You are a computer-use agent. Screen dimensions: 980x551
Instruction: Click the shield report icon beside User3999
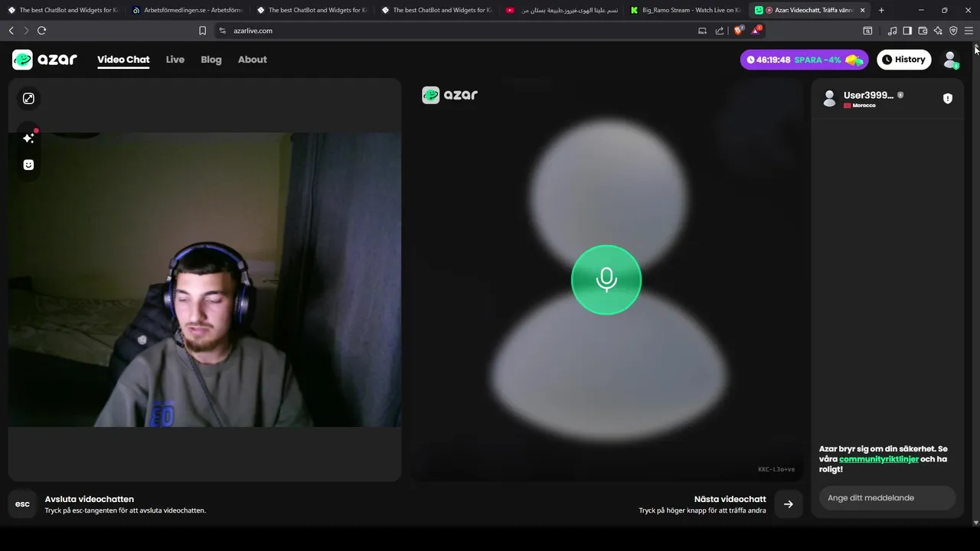click(948, 99)
